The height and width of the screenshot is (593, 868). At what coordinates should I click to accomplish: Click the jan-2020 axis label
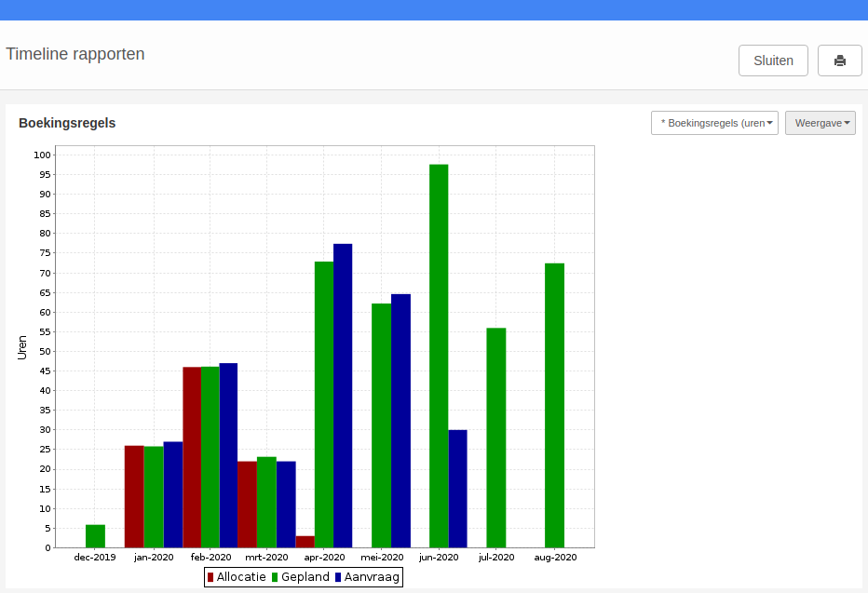[154, 557]
